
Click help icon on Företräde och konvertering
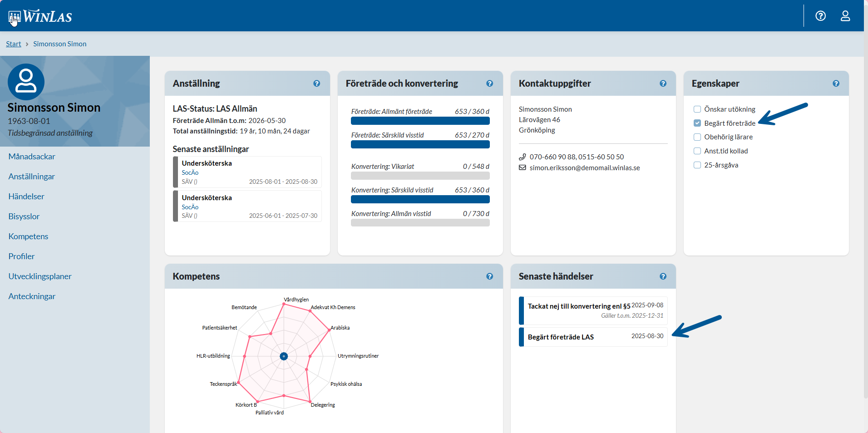point(489,84)
